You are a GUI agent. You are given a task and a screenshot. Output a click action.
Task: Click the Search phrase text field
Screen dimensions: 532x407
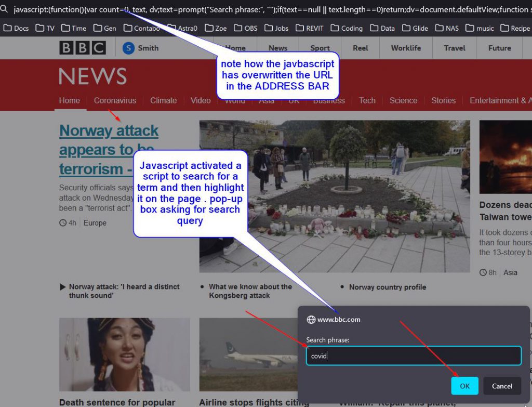point(414,356)
